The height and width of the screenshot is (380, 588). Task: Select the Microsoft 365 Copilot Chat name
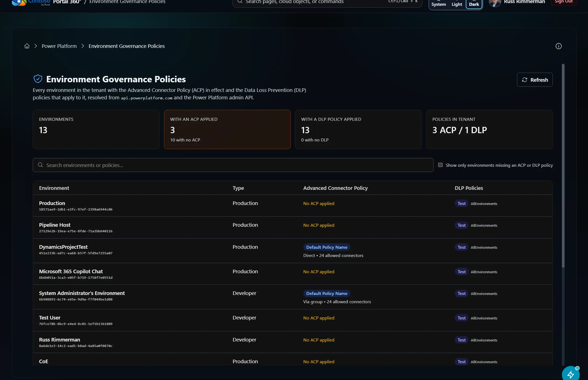coord(71,271)
